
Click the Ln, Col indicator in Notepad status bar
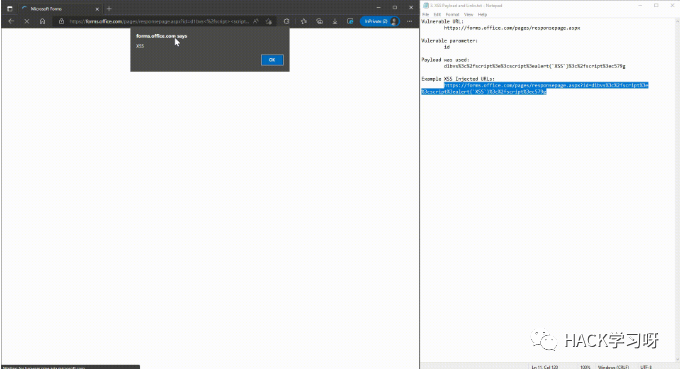[545, 367]
